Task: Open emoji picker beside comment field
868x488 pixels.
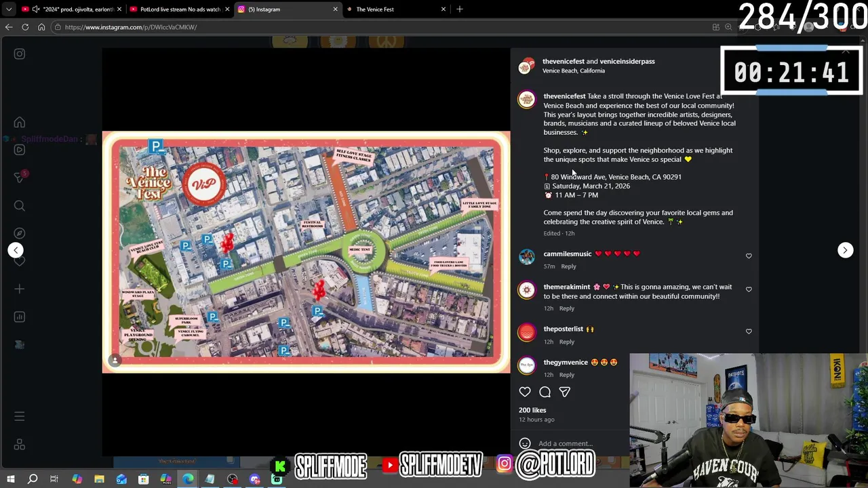Action: pos(525,444)
